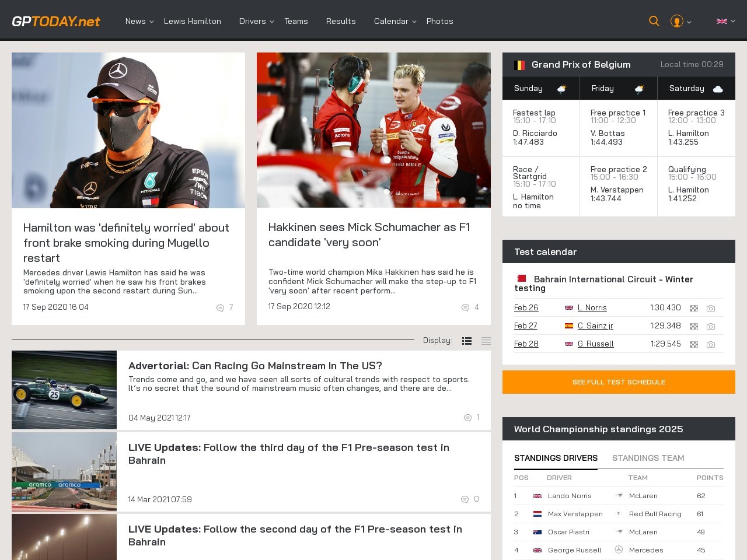The image size is (747, 560).
Task: Select the Standings Drivers tab
Action: click(556, 458)
